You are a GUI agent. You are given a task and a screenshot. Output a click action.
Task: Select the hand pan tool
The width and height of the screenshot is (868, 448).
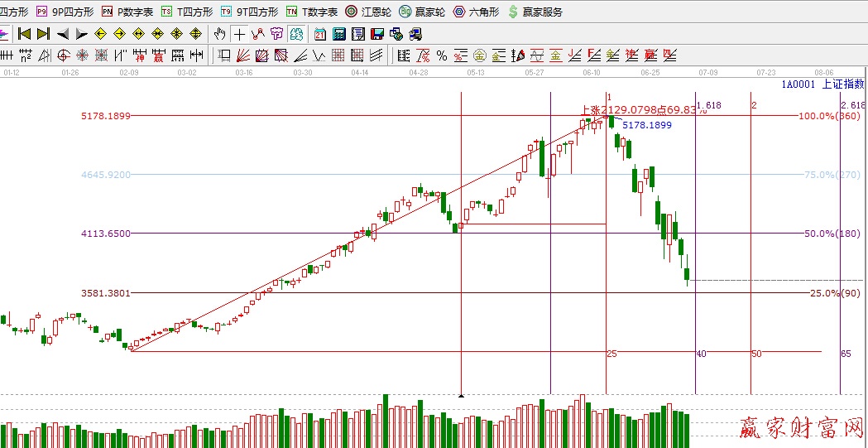220,34
